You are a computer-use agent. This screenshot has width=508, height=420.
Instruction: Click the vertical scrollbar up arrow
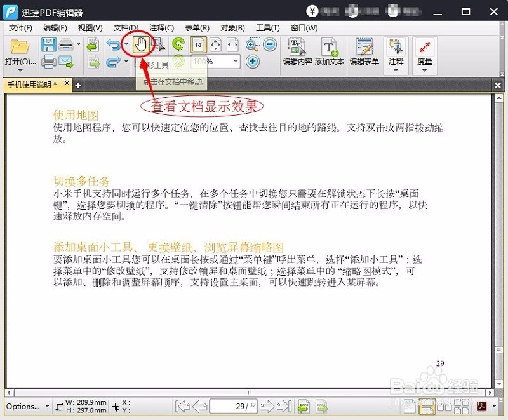pyautogui.click(x=499, y=98)
